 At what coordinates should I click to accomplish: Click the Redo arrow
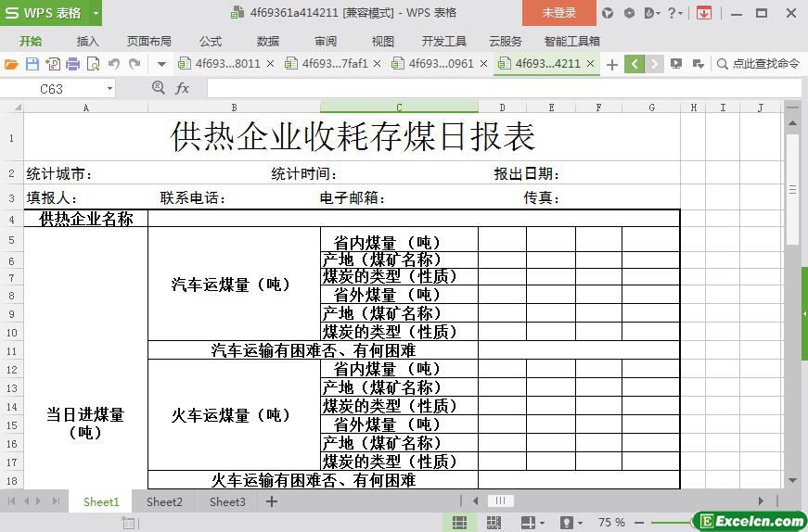[x=135, y=64]
